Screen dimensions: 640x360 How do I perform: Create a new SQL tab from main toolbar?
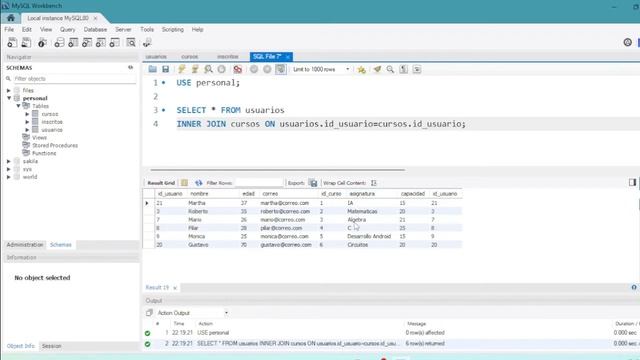click(x=12, y=42)
